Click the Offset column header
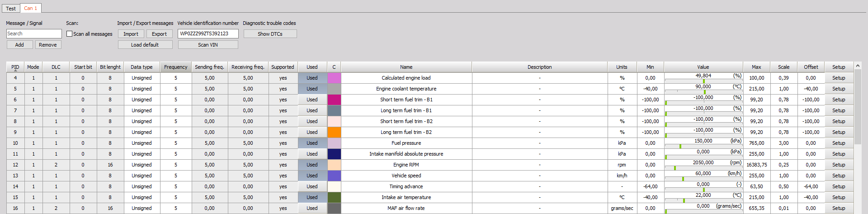Viewport: 868px width, 214px height. point(811,67)
